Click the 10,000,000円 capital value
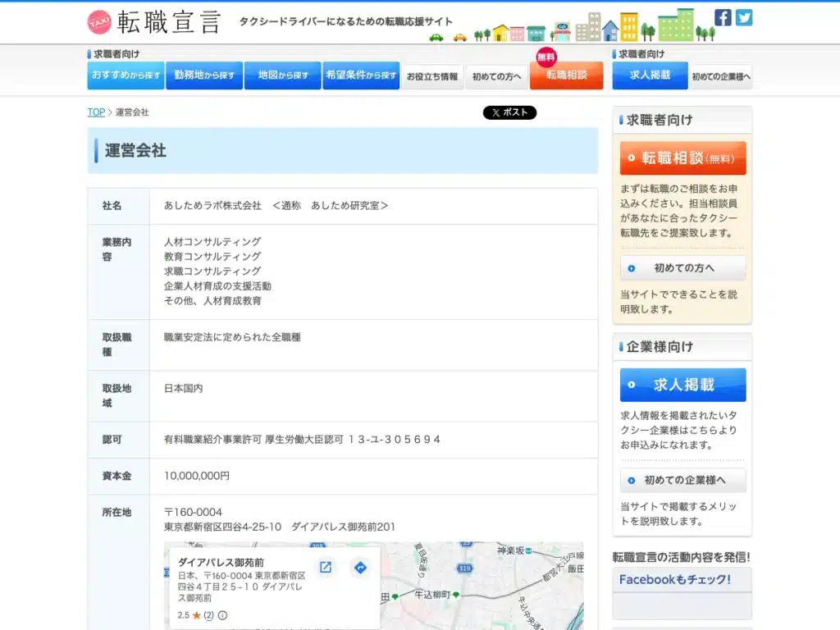 (197, 476)
